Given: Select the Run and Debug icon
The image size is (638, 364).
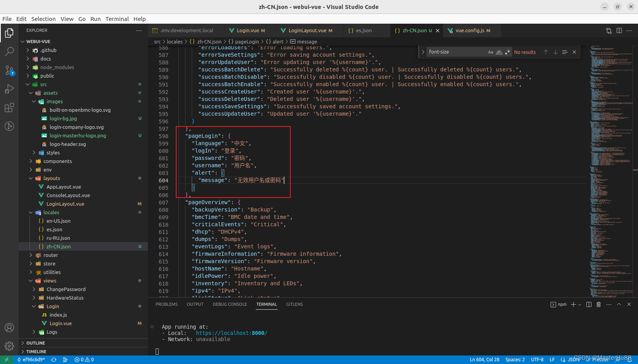Looking at the screenshot, I should (9, 89).
